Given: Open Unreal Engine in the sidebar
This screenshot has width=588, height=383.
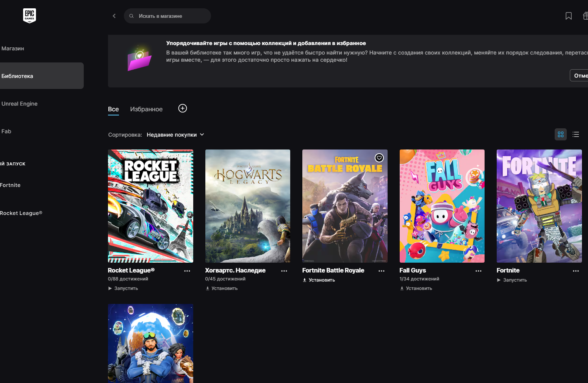Looking at the screenshot, I should pyautogui.click(x=20, y=104).
